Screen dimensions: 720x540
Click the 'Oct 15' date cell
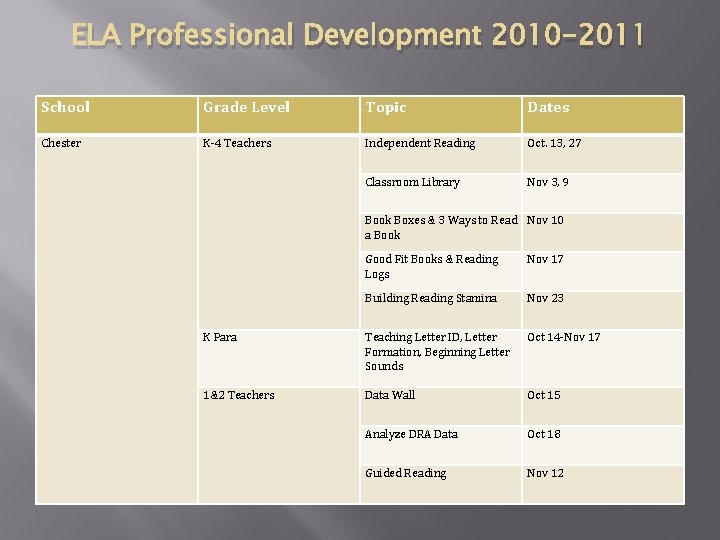click(x=603, y=406)
